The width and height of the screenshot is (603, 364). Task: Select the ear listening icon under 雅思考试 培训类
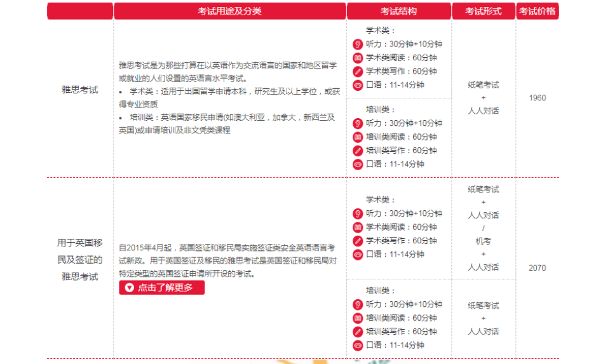[x=358, y=123]
